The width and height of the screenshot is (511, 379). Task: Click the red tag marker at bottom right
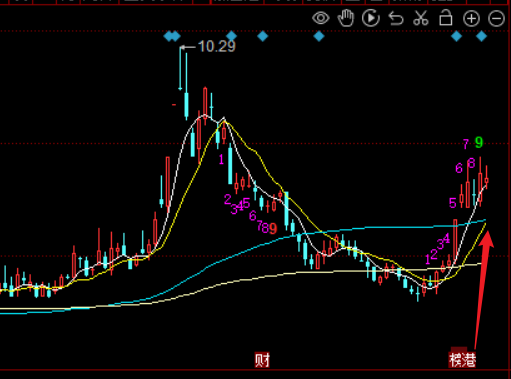pos(462,359)
